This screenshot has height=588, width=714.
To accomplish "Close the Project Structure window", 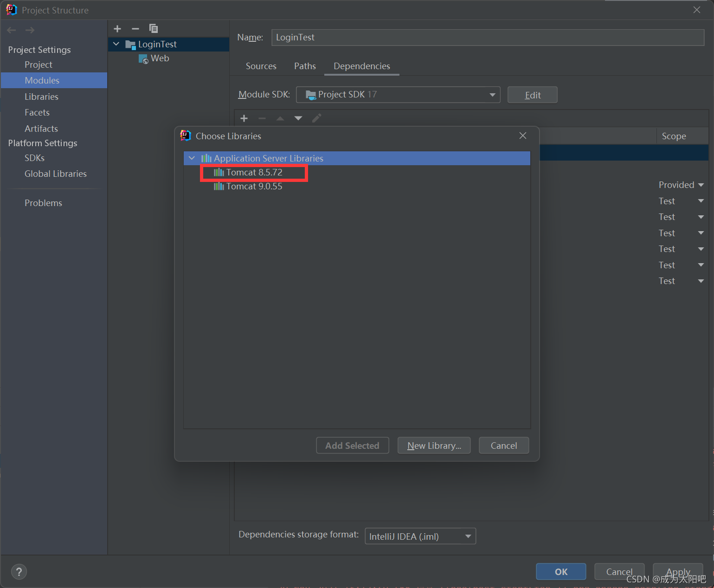I will click(x=697, y=10).
